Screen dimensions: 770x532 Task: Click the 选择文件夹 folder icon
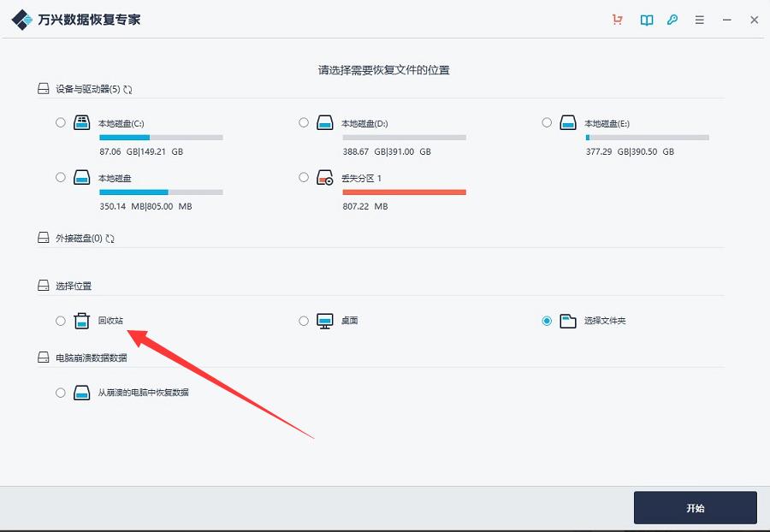coord(568,322)
